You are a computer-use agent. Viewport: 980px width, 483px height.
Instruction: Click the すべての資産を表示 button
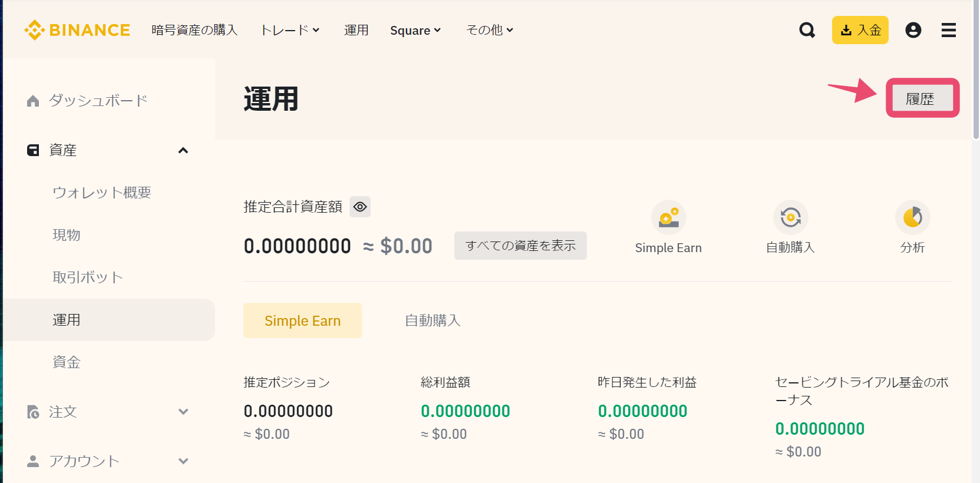520,246
